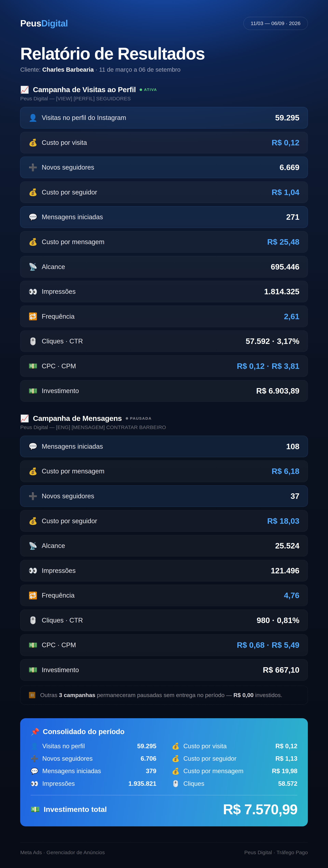
Task: Click the PAUSADA status badge
Action: [x=139, y=418]
